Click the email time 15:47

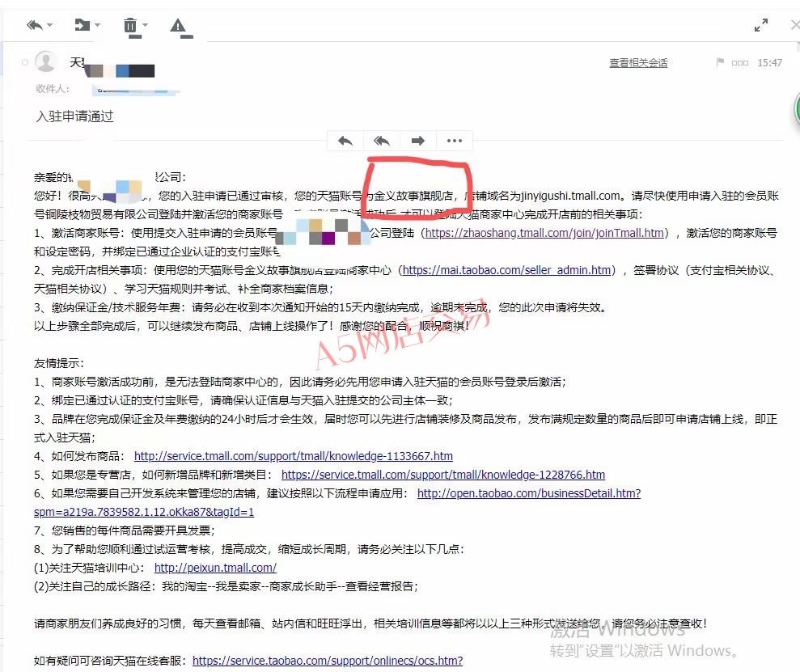[769, 63]
